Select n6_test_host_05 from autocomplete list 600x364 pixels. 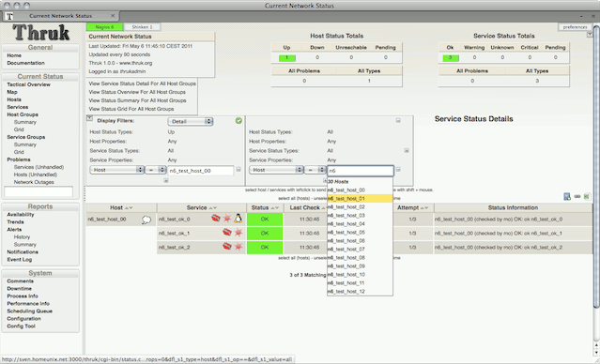360,232
